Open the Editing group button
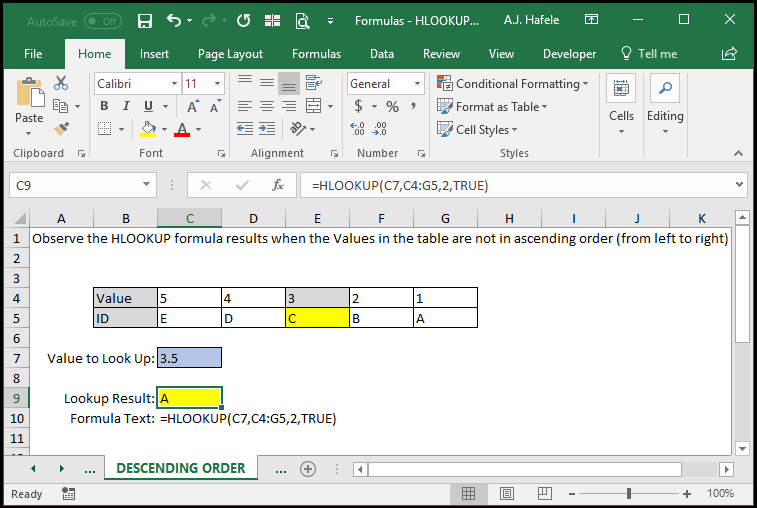Image resolution: width=757 pixels, height=508 pixels. pos(665,105)
